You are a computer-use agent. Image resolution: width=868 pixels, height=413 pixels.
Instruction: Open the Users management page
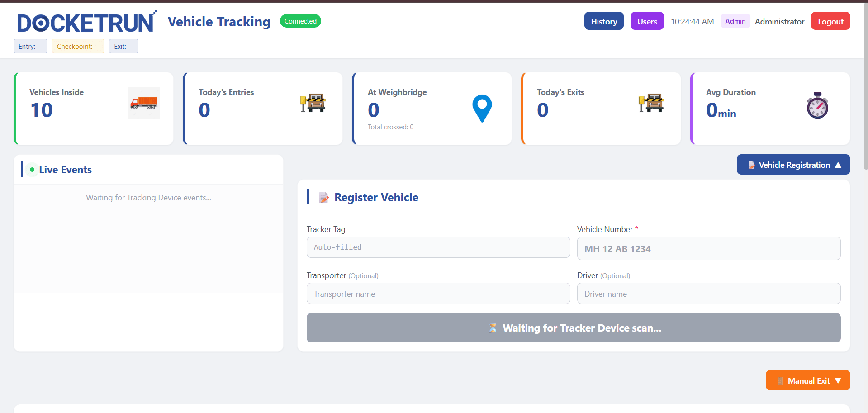tap(647, 21)
